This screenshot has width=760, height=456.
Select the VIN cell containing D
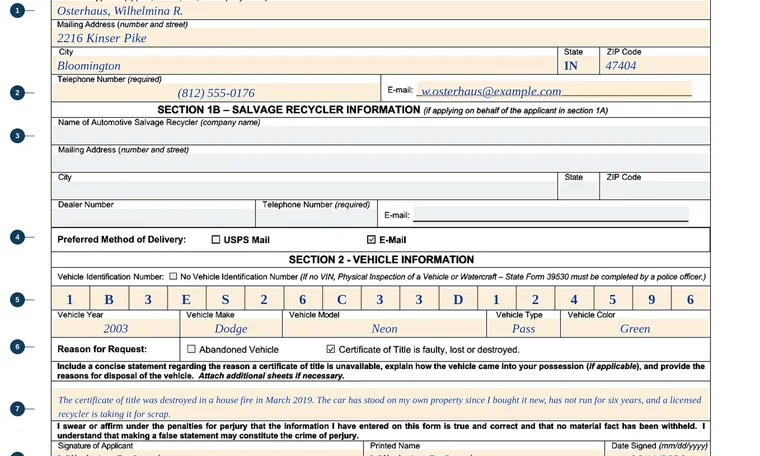pos(458,299)
